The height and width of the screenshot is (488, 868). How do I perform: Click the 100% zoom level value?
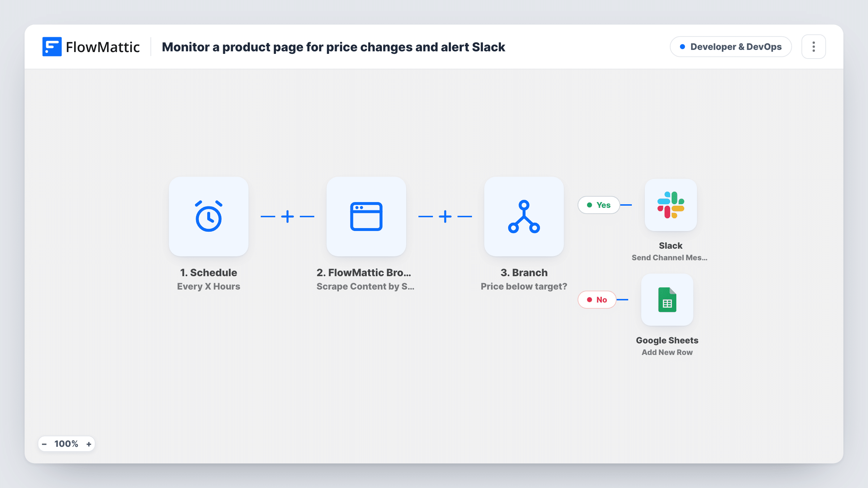click(x=66, y=444)
